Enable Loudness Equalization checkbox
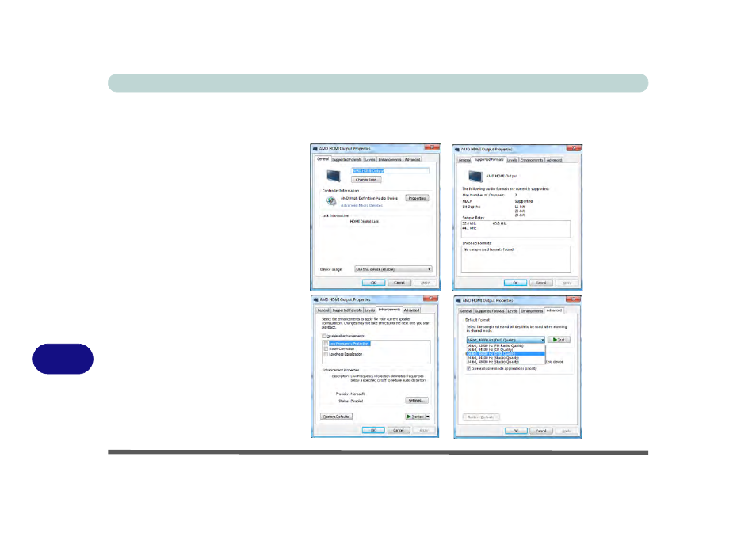This screenshot has width=756, height=533. tap(326, 354)
